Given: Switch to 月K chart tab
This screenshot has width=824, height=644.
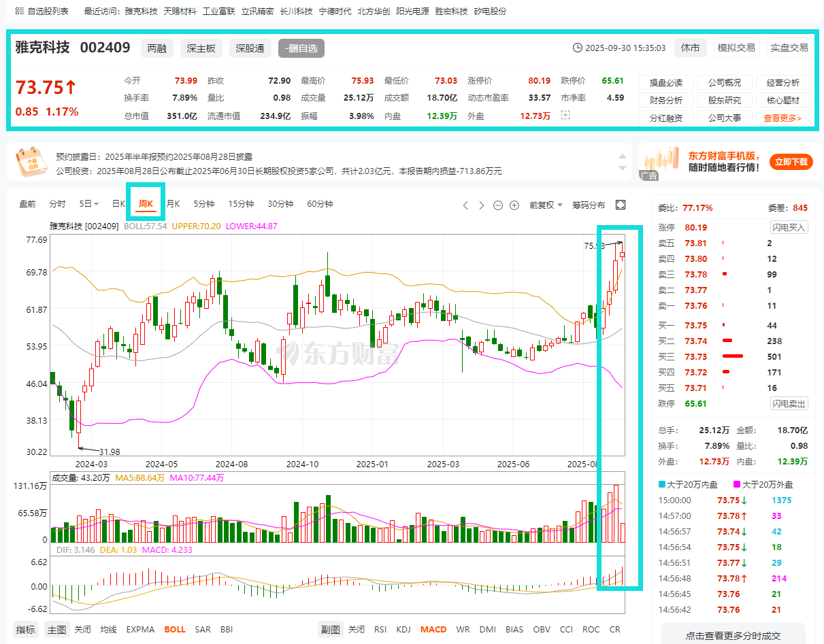Looking at the screenshot, I should click(x=174, y=204).
